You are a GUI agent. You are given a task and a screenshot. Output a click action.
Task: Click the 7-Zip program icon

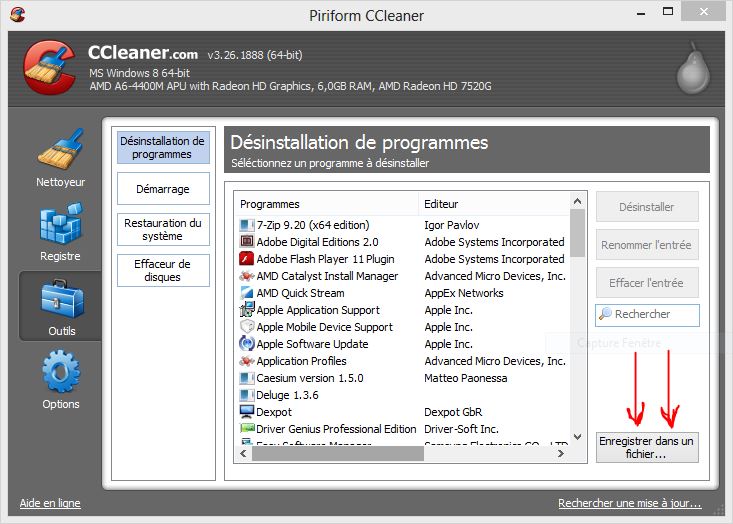246,225
